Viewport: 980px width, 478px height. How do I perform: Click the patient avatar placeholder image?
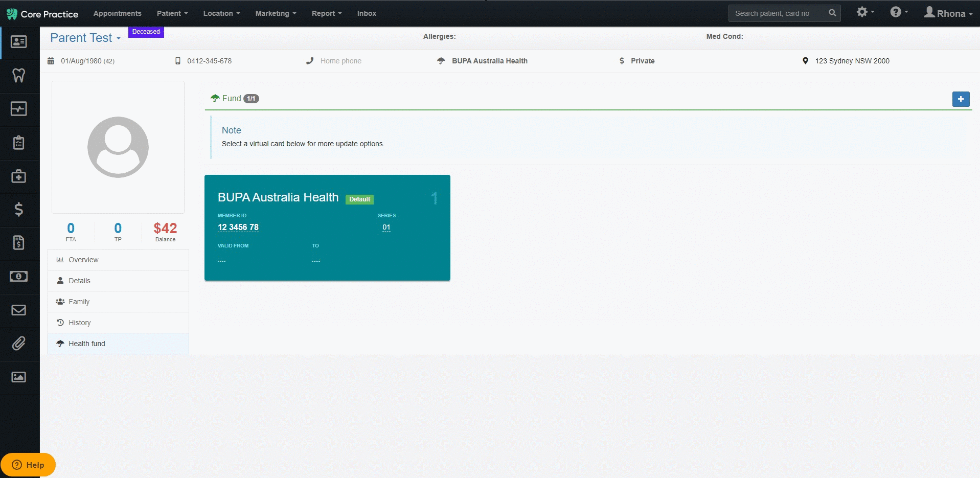118,147
